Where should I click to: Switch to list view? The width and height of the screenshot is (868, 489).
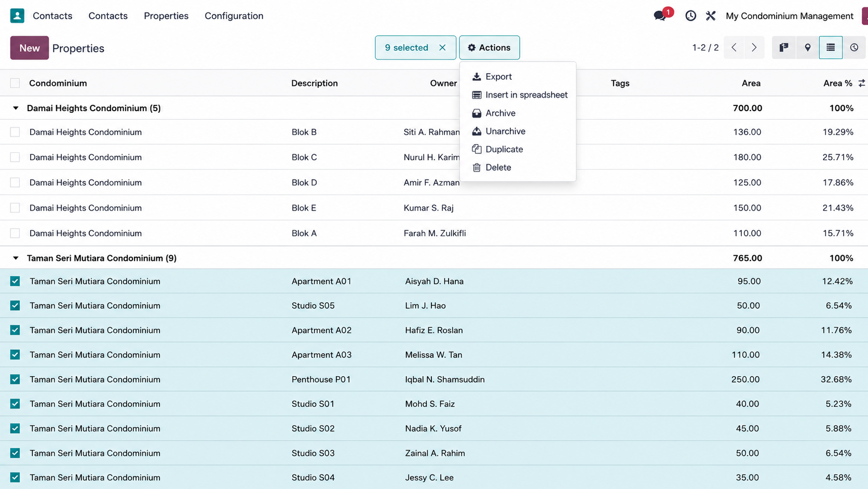tap(831, 47)
